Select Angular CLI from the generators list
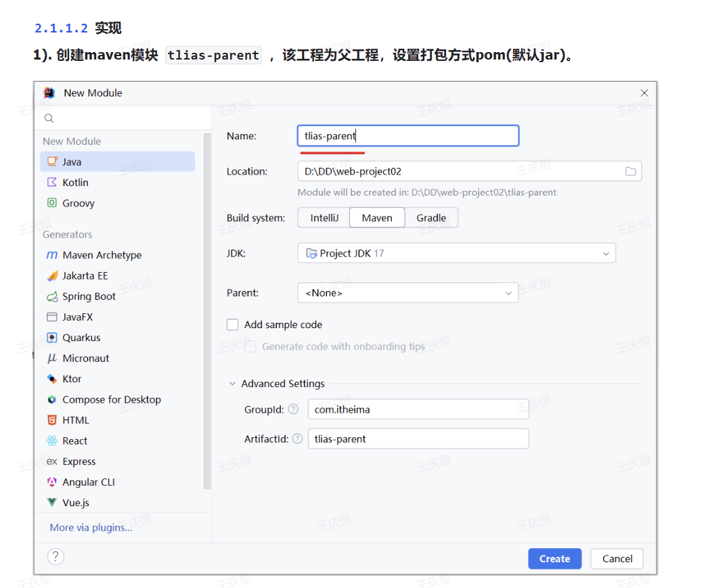Viewport: 708px width, 588px height. (x=89, y=482)
